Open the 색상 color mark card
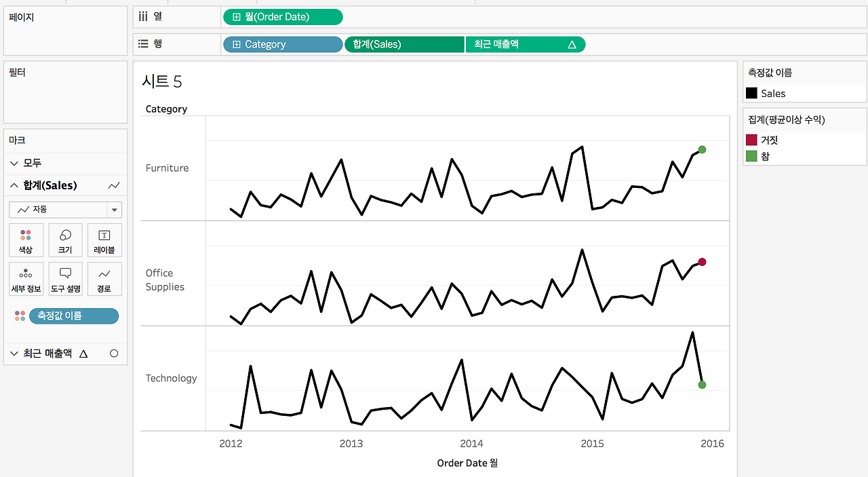 pos(26,241)
